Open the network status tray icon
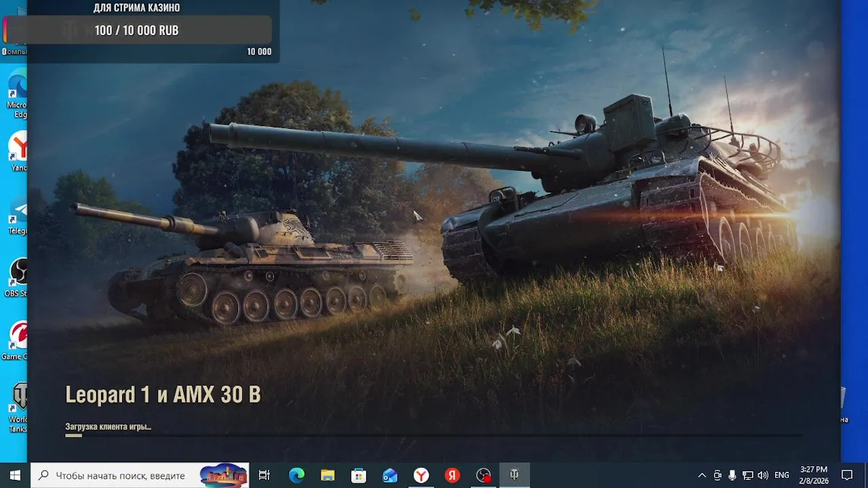868x488 pixels. pyautogui.click(x=747, y=475)
